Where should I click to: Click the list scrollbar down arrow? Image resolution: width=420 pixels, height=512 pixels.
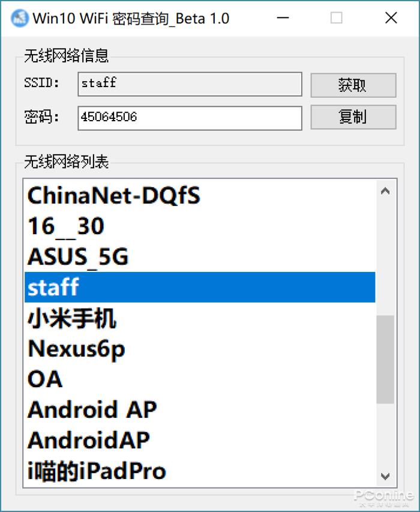[385, 476]
